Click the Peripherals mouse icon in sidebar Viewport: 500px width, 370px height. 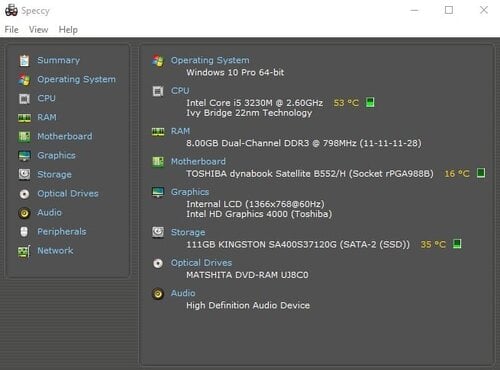coord(24,232)
